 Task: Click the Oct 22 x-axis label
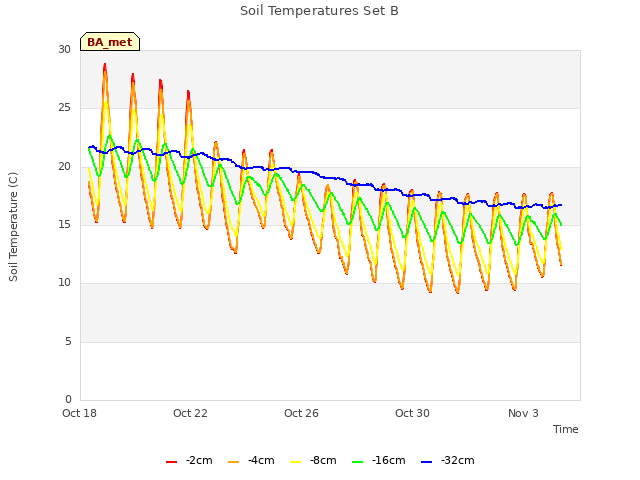tap(190, 413)
